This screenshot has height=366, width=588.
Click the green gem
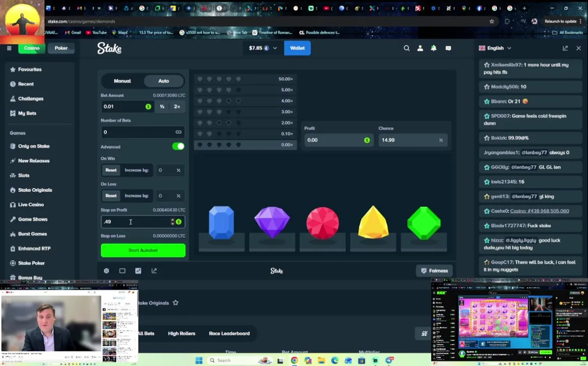(x=424, y=223)
